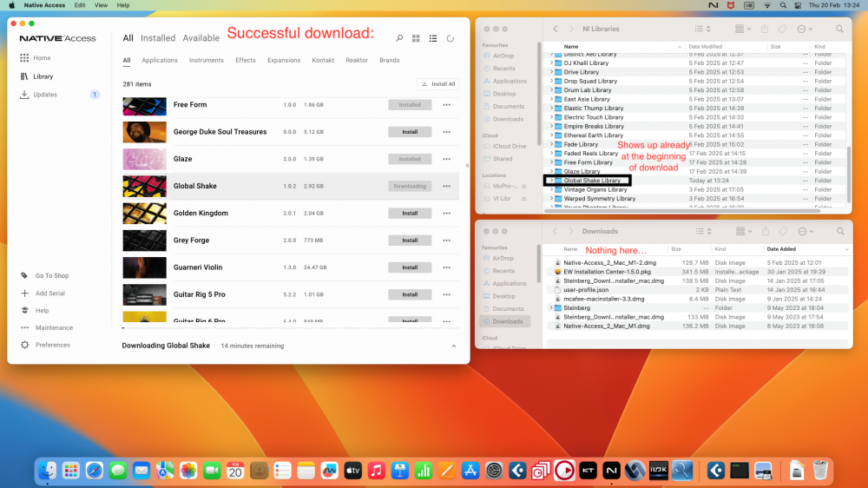Click share icon in NI Libraries window
The image size is (868, 488).
point(765,29)
